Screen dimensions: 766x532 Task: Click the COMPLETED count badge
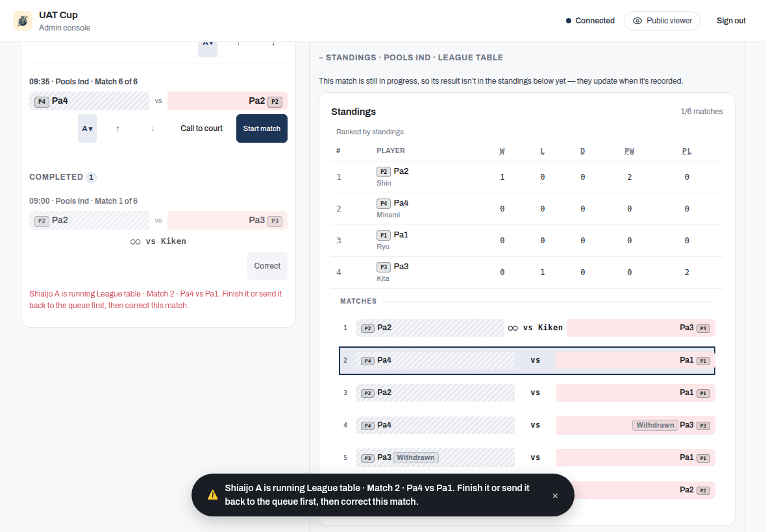point(92,177)
